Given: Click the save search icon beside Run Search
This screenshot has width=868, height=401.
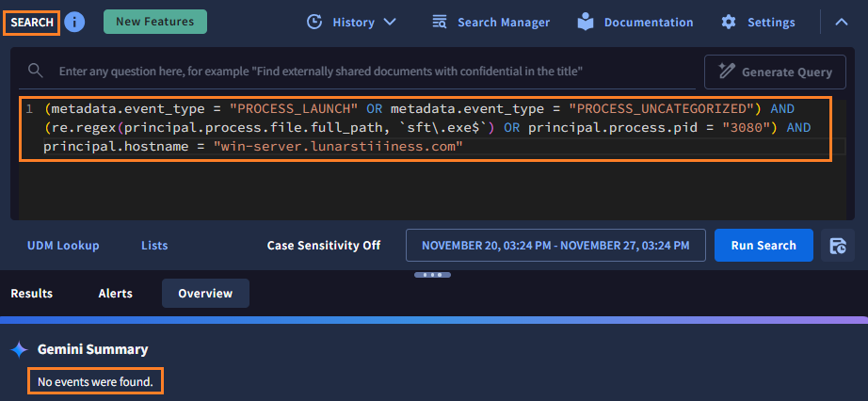Looking at the screenshot, I should [837, 245].
